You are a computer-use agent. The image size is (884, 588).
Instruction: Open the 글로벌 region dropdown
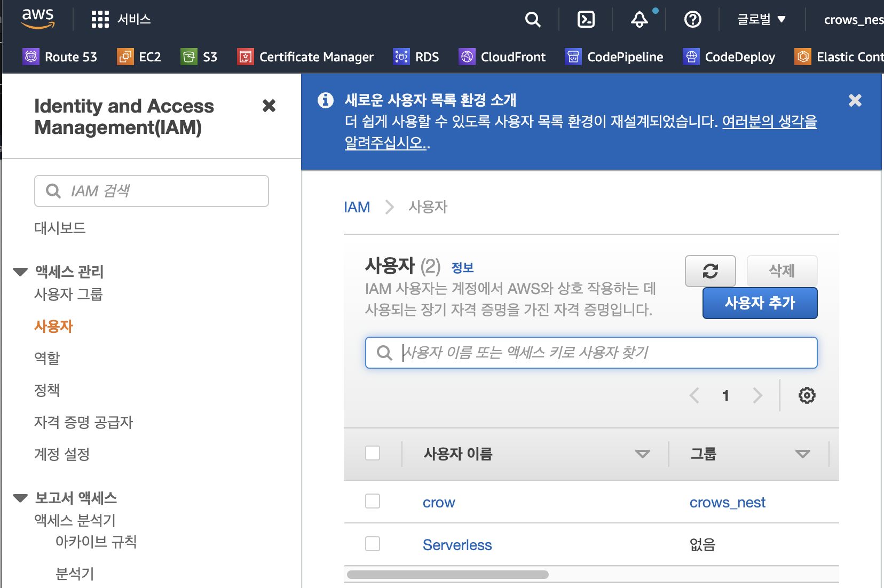[761, 20]
